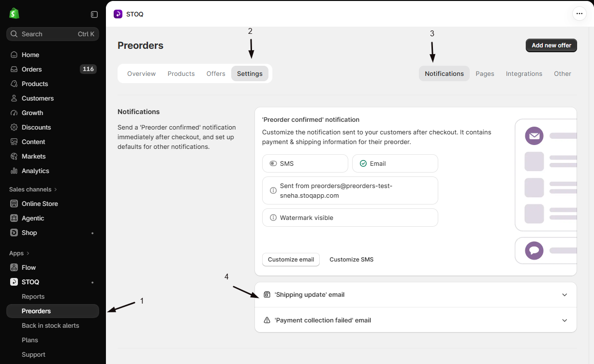Open the Other sub-tab
The width and height of the screenshot is (594, 364).
coord(563,73)
